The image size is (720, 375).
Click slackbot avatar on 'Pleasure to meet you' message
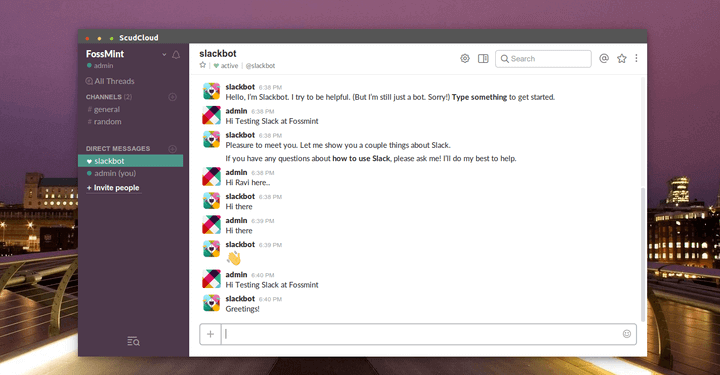click(211, 140)
